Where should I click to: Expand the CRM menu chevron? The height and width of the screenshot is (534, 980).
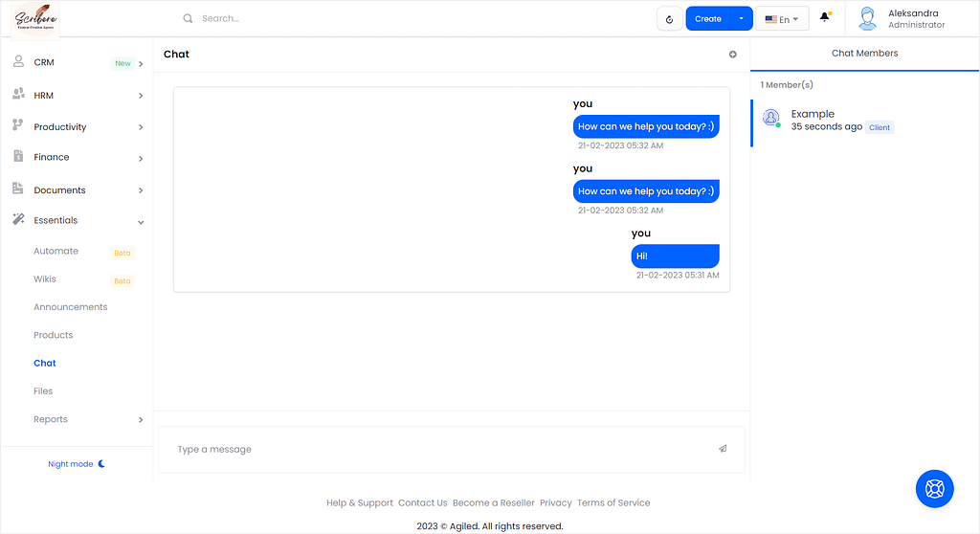click(x=141, y=64)
